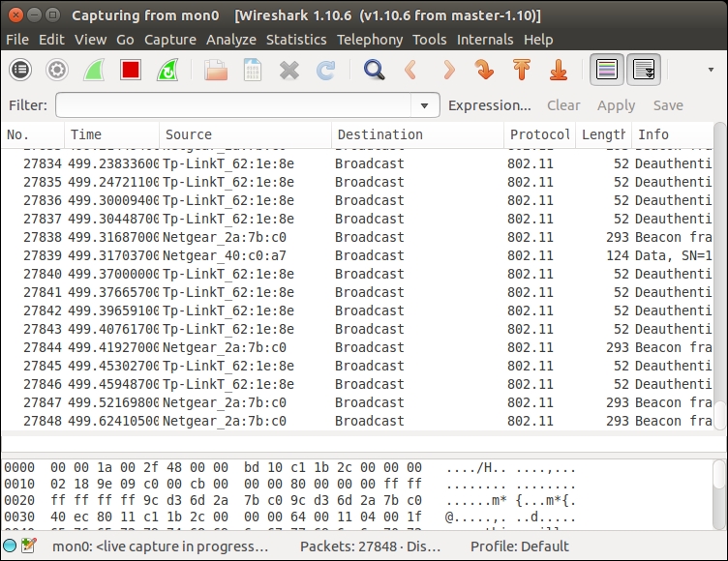The height and width of the screenshot is (561, 728).
Task: Save this capture file icon
Action: pyautogui.click(x=253, y=70)
